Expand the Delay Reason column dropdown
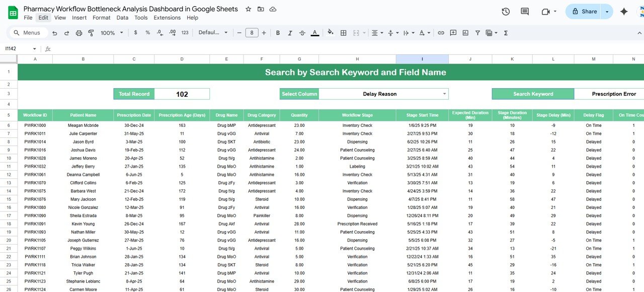The image size is (644, 292). click(x=444, y=94)
